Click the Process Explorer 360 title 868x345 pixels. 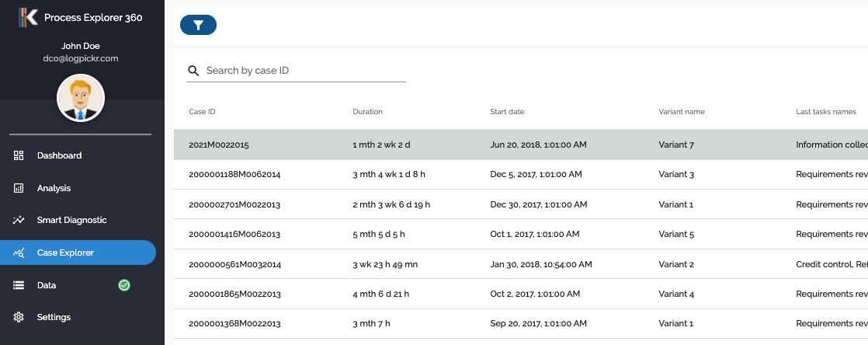(x=93, y=18)
